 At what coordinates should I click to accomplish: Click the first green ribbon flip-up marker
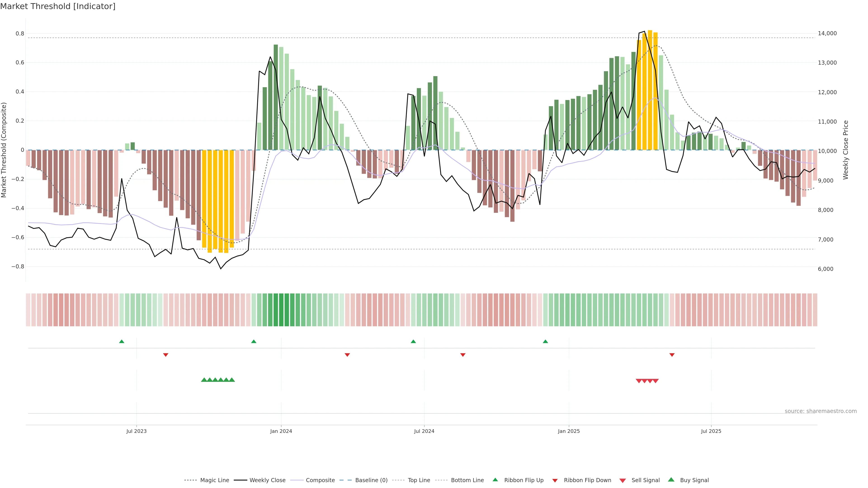[x=122, y=342]
